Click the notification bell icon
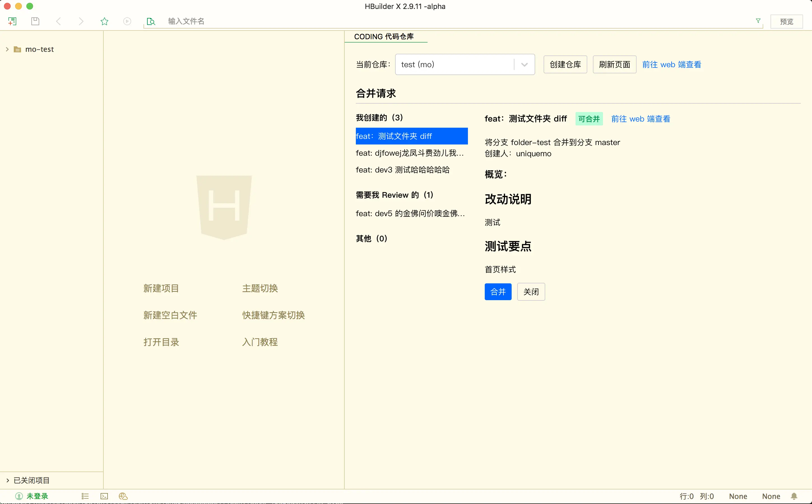This screenshot has width=812, height=504. (794, 496)
